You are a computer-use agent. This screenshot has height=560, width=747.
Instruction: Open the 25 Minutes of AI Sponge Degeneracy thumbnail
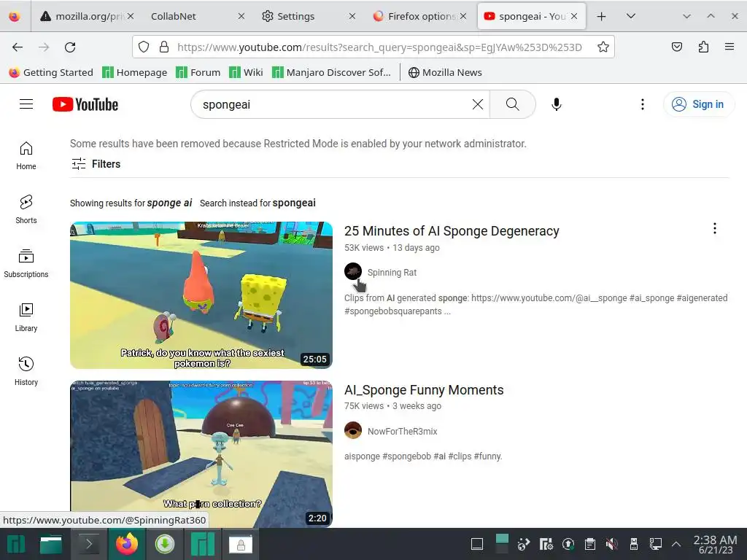[201, 295]
